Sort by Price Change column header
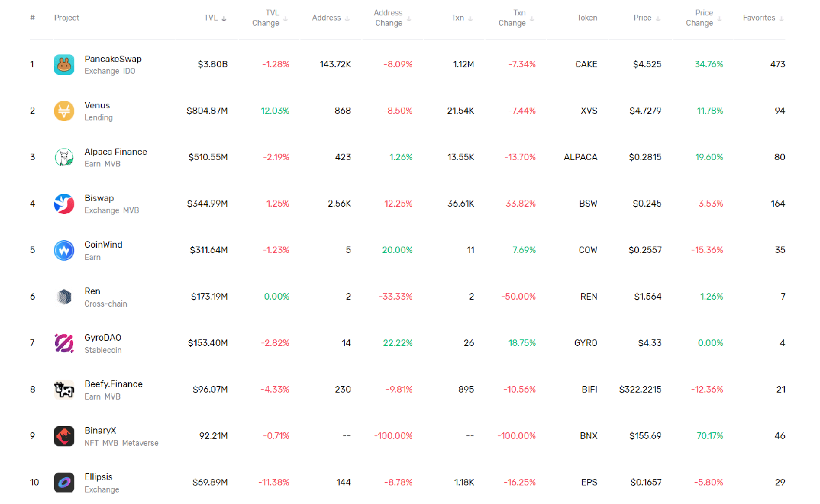820x504 pixels. pyautogui.click(x=704, y=18)
